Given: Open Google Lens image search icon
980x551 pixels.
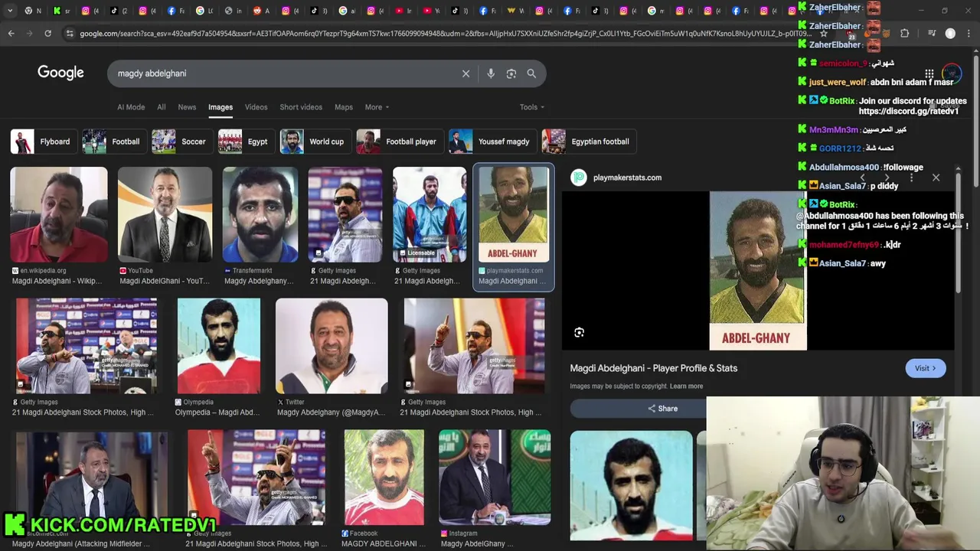Looking at the screenshot, I should [x=511, y=73].
